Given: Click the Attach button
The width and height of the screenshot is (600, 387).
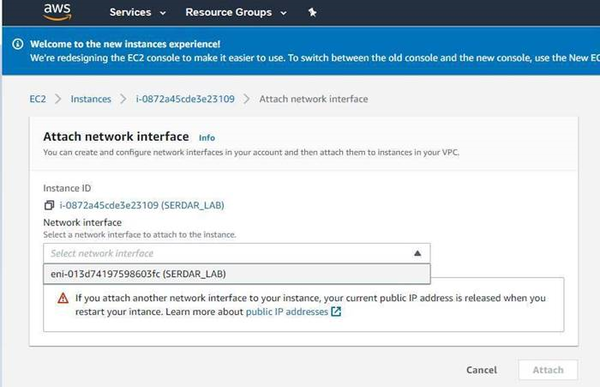Looking at the screenshot, I should pos(548,370).
